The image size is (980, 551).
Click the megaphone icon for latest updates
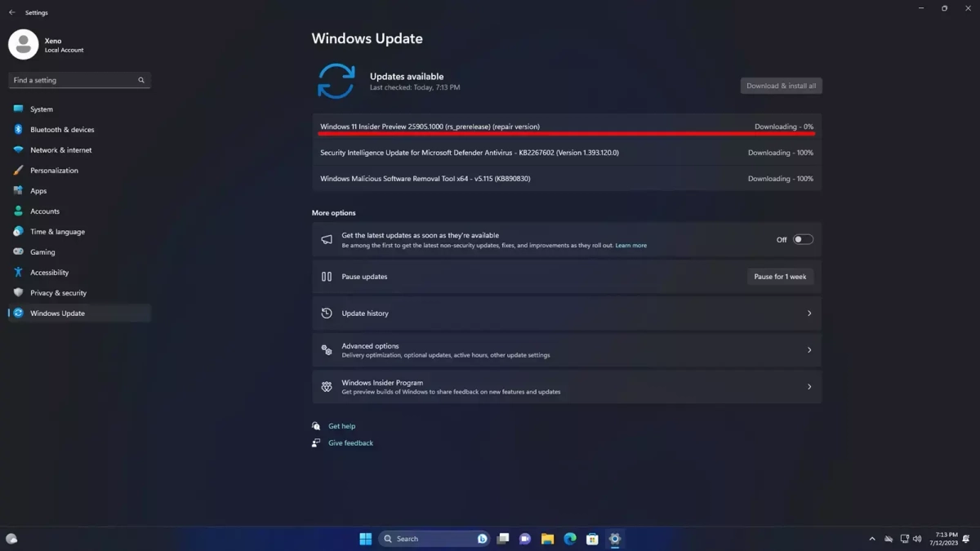click(327, 240)
